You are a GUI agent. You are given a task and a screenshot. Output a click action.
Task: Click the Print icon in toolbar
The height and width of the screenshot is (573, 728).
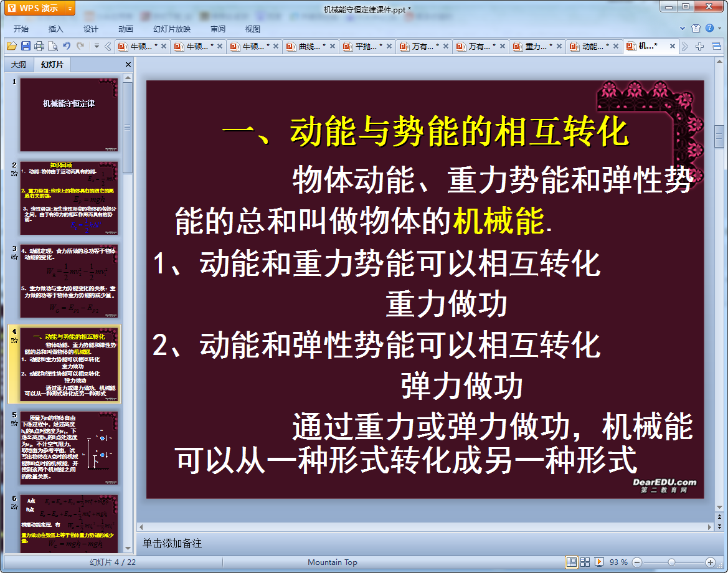(x=39, y=46)
